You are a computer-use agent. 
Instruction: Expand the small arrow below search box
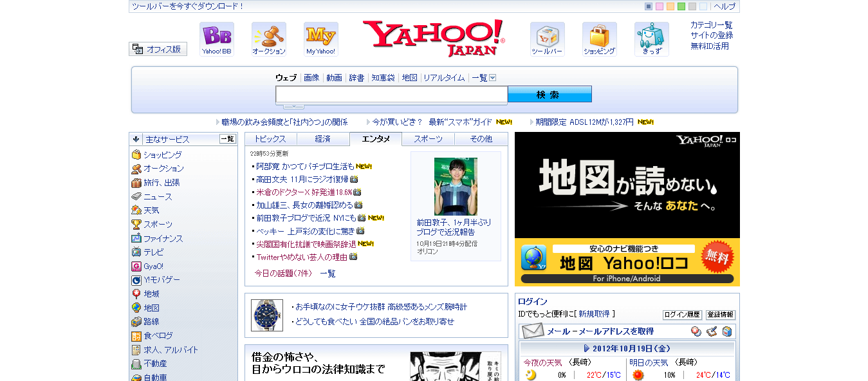pyautogui.click(x=293, y=106)
